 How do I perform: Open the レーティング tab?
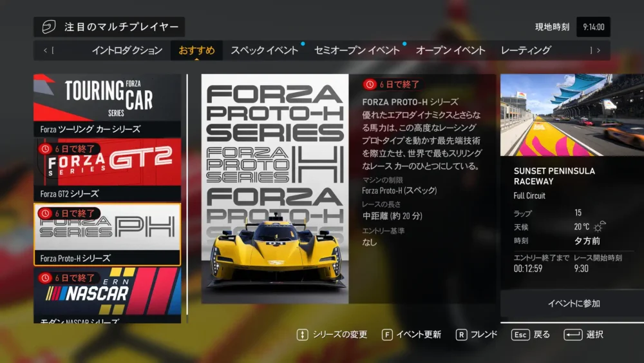click(526, 50)
